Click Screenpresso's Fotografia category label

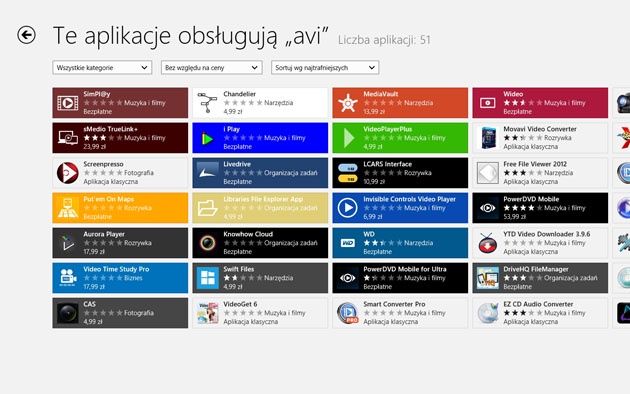point(139,173)
